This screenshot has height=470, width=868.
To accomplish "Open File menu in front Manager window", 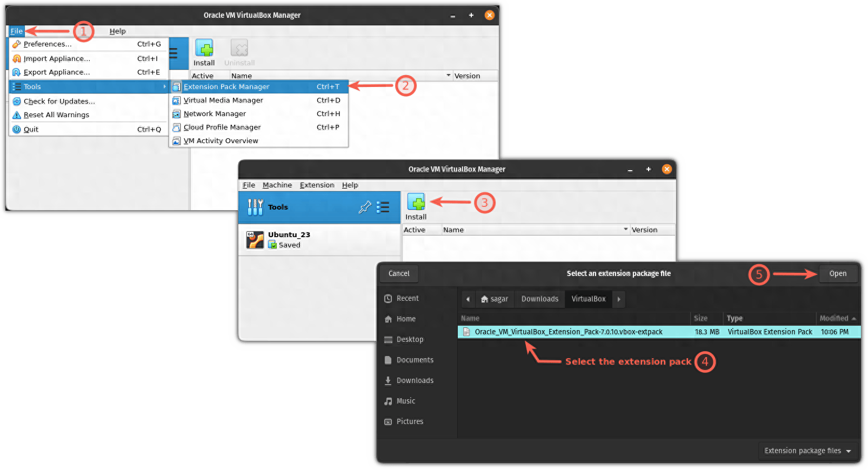I will click(x=249, y=185).
